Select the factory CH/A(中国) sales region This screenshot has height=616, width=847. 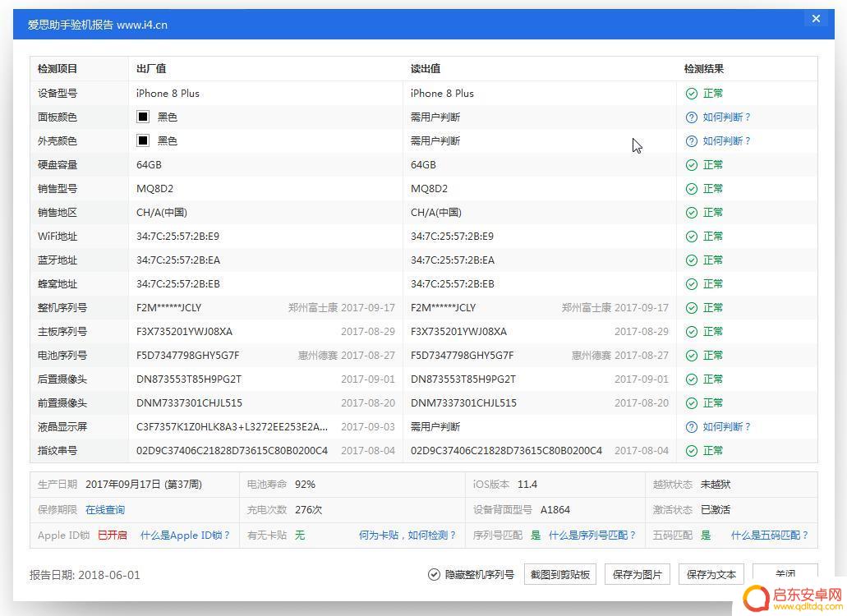click(x=162, y=212)
